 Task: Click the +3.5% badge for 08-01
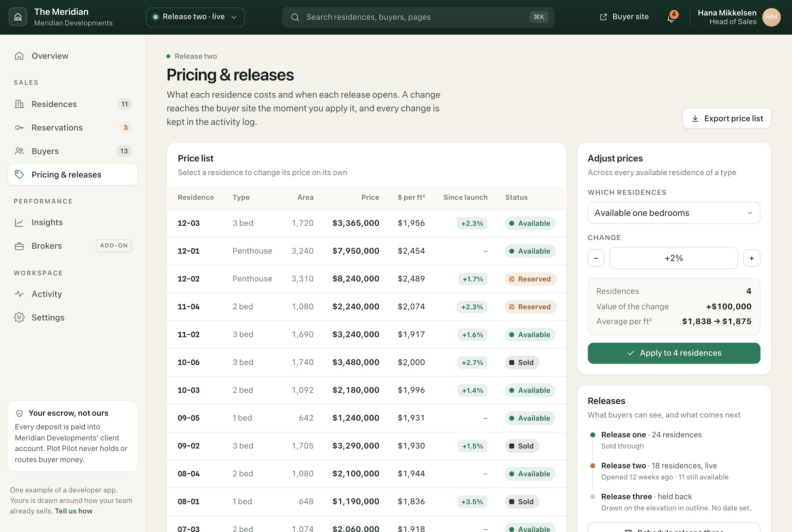[472, 501]
